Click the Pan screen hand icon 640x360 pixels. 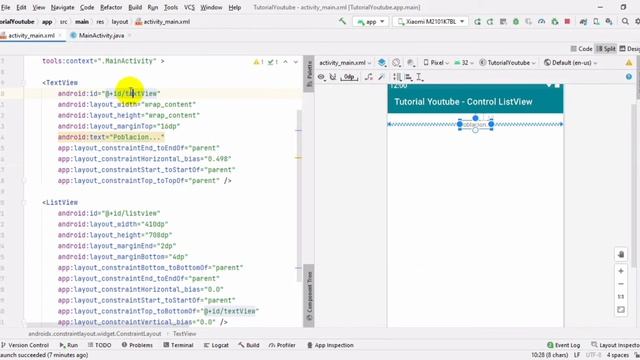click(x=621, y=254)
